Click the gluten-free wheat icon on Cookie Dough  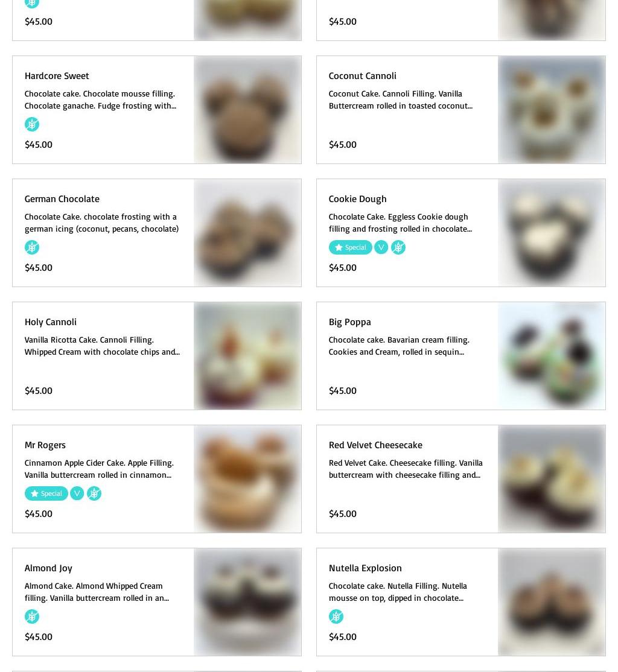coord(398,247)
